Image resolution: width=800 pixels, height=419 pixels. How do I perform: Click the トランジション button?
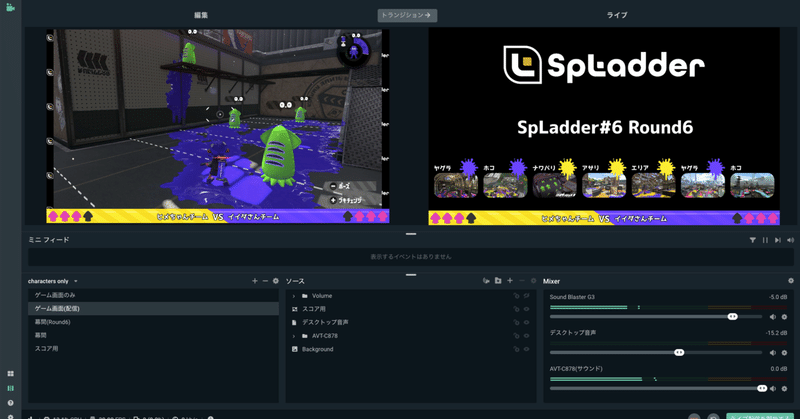click(x=407, y=15)
